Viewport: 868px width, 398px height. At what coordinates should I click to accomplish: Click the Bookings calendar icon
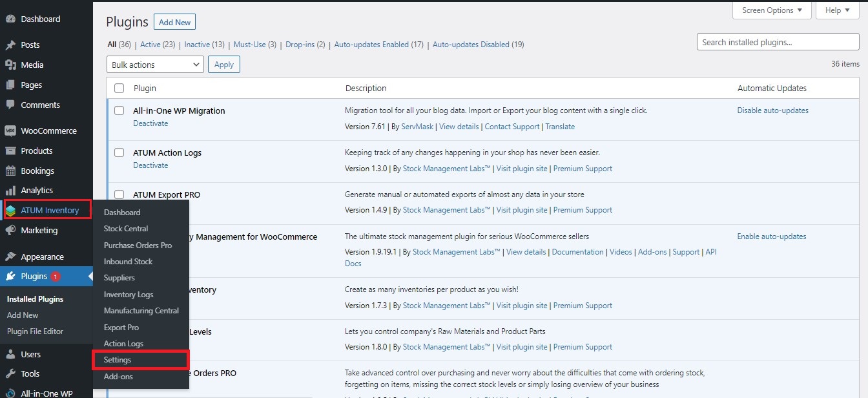tap(10, 171)
